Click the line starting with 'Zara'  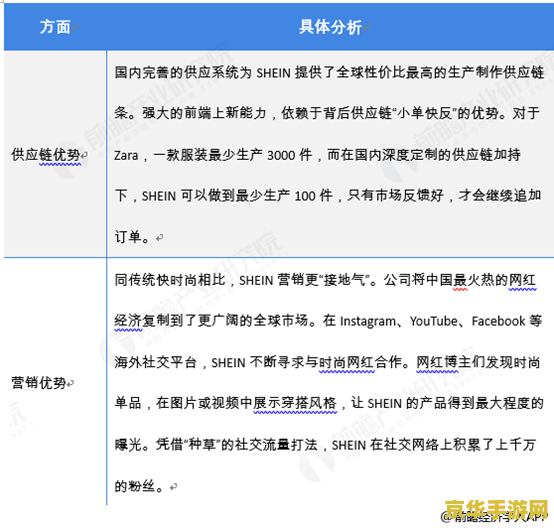[317, 155]
